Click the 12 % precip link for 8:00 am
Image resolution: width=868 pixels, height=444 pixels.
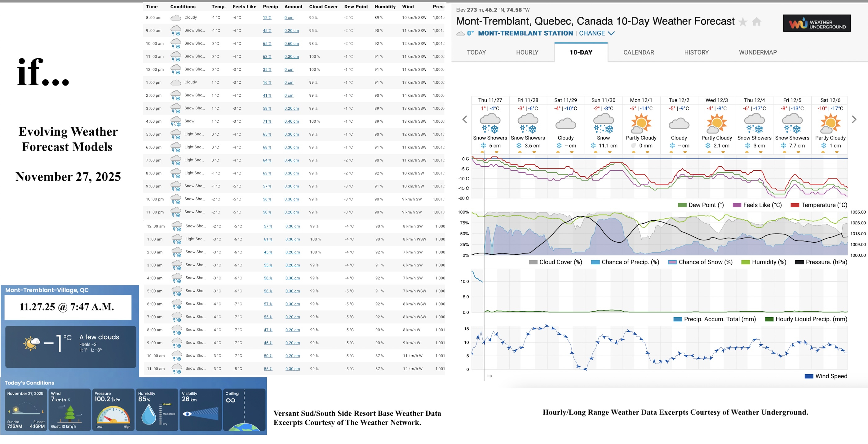[x=267, y=17]
